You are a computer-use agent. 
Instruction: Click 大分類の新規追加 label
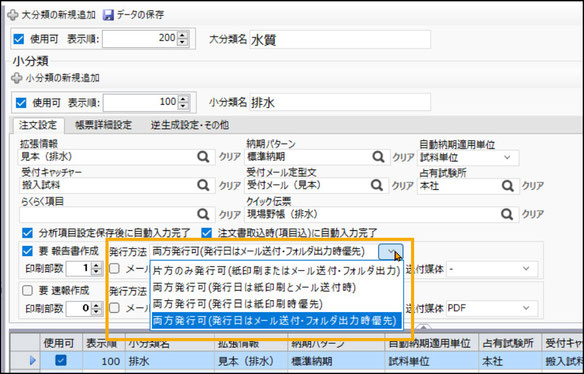[x=59, y=15]
